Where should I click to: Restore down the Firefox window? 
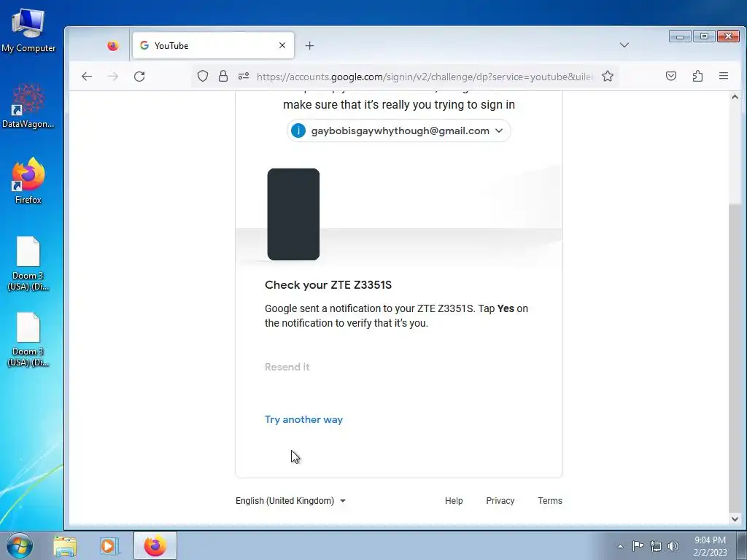click(x=704, y=36)
